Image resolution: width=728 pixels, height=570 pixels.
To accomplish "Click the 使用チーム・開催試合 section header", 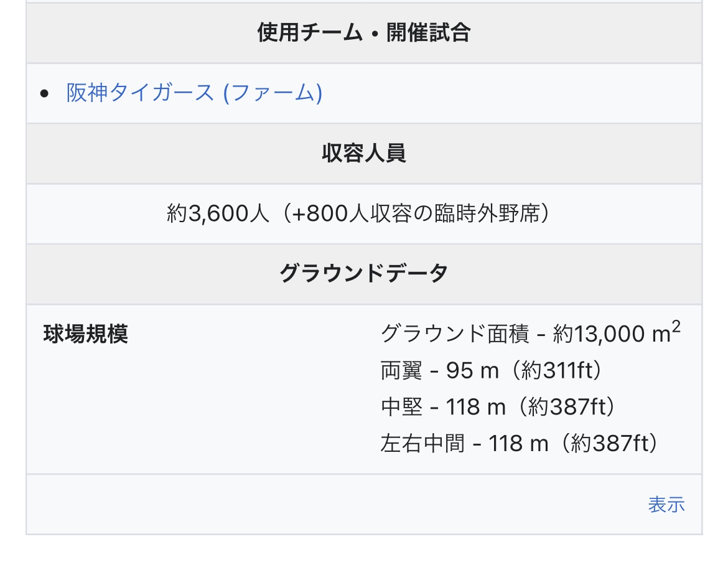I will [364, 33].
